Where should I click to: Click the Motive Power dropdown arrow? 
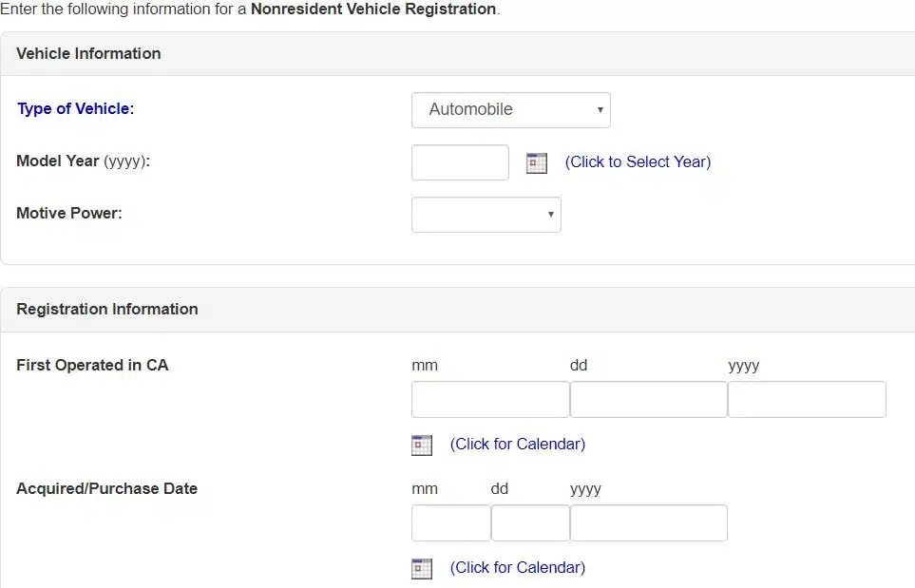(x=550, y=215)
